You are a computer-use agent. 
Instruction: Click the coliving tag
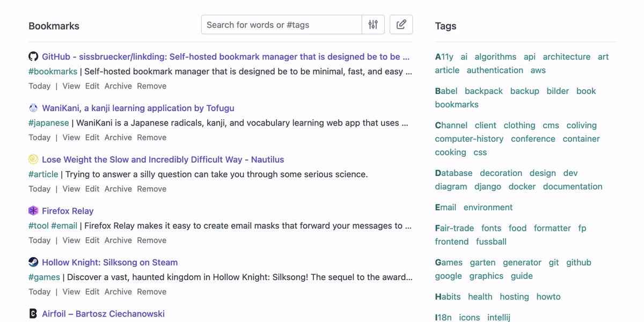click(581, 126)
